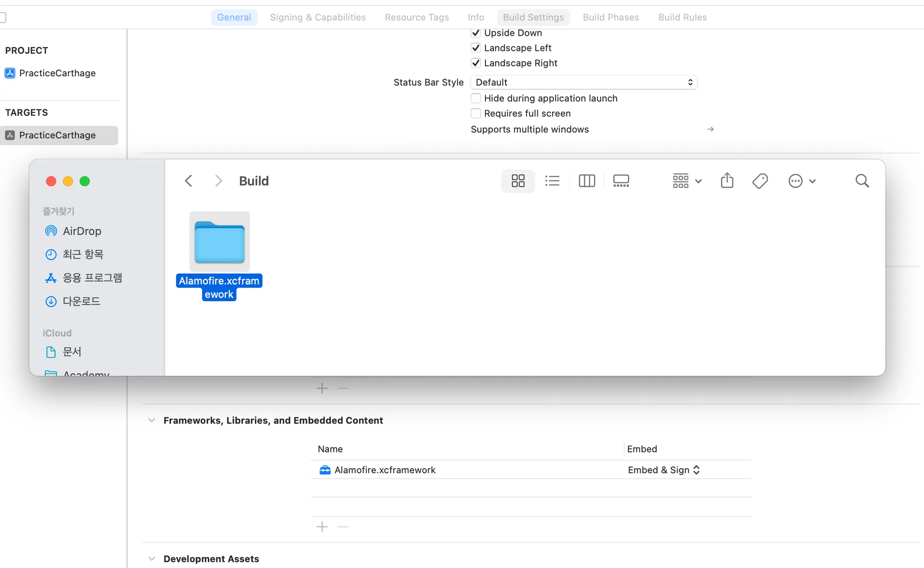The width and height of the screenshot is (924, 568).
Task: Click the Alamofire.xcframework toolbox icon
Action: tap(325, 470)
